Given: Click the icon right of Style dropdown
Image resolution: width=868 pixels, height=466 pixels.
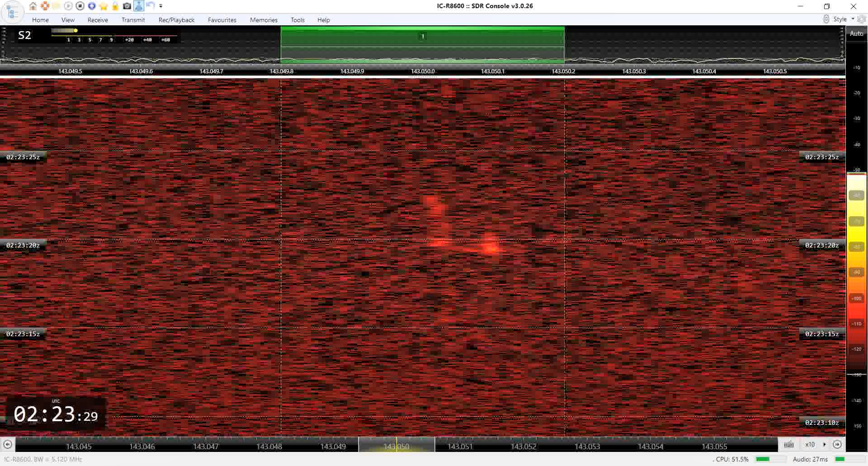Looking at the screenshot, I should [x=862, y=19].
